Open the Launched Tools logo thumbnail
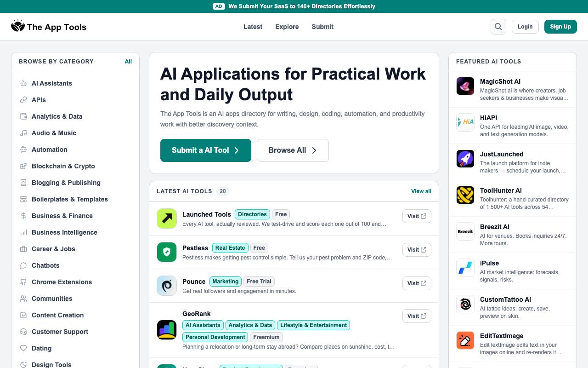Image resolution: width=588 pixels, height=368 pixels. click(167, 218)
